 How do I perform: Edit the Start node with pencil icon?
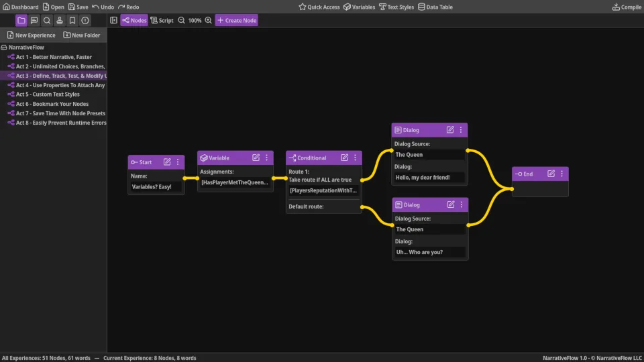pyautogui.click(x=167, y=162)
